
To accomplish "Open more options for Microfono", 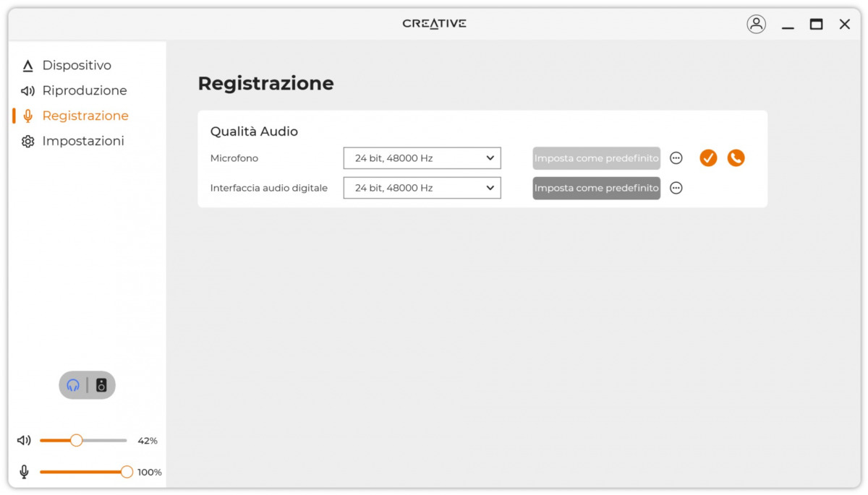I will pos(676,158).
